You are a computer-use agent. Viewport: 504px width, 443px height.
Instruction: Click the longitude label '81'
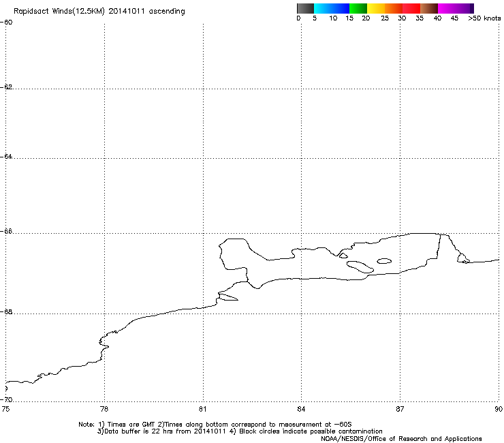point(202,409)
